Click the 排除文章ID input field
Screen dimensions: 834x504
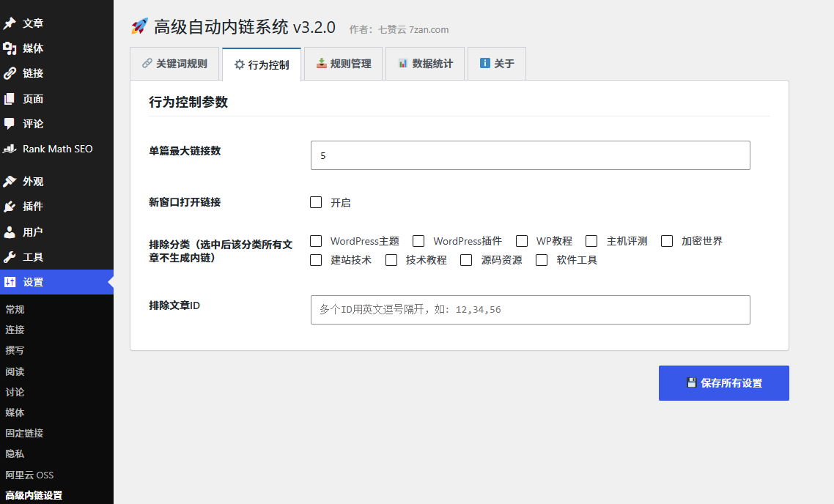tap(531, 310)
